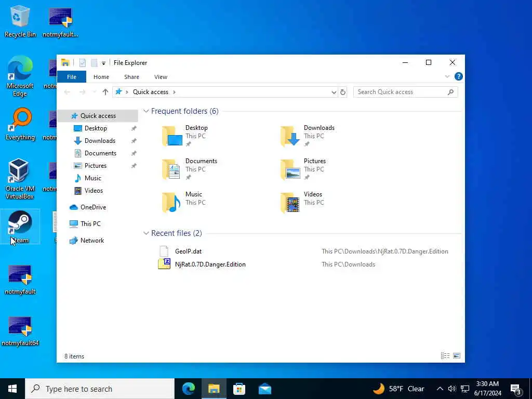532x399 pixels.
Task: Select the Desktop folder in Frequent folders
Action: click(x=185, y=136)
